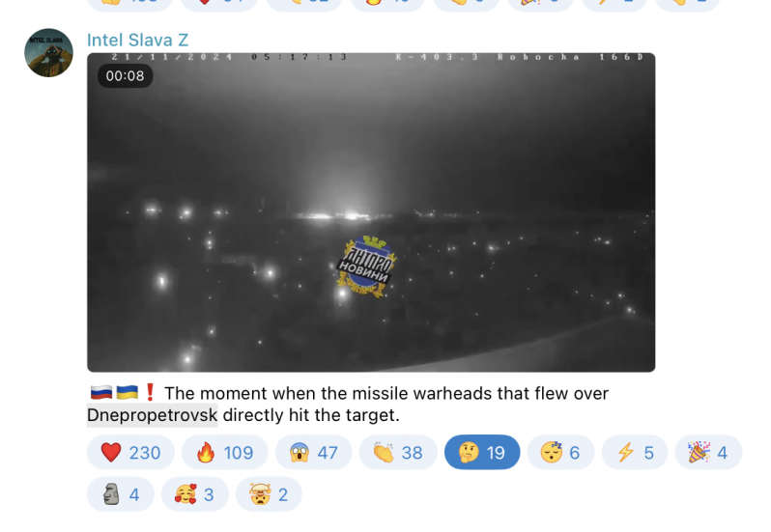
Task: Click the screaming face reaction with 47
Action: click(313, 452)
